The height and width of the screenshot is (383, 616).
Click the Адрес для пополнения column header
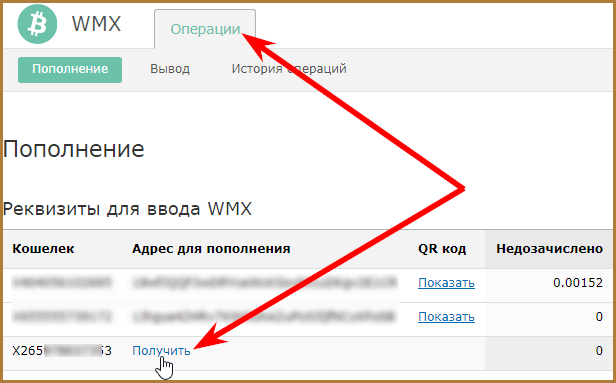tap(211, 249)
